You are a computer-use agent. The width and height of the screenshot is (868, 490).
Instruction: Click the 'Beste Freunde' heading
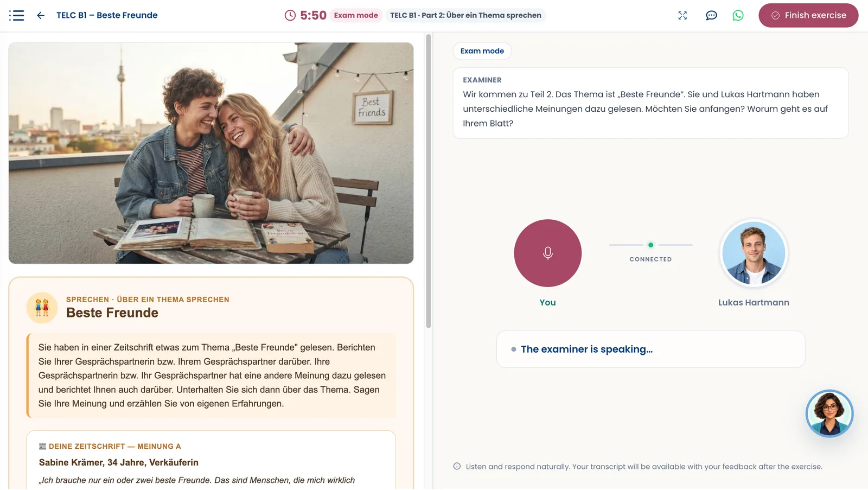[112, 313]
